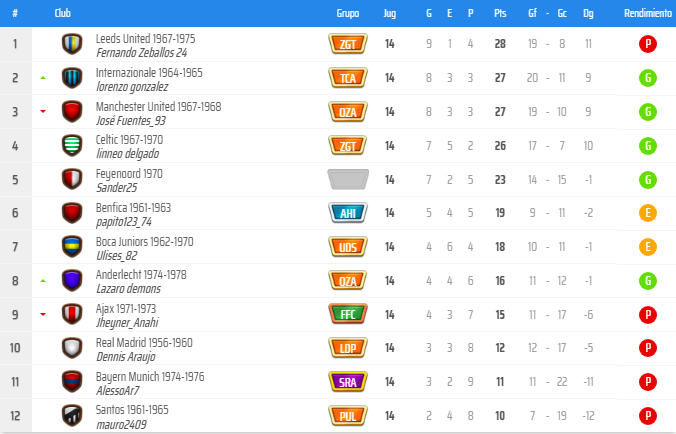Sort table by Pts column header
Image resolution: width=676 pixels, height=434 pixels.
(x=500, y=13)
